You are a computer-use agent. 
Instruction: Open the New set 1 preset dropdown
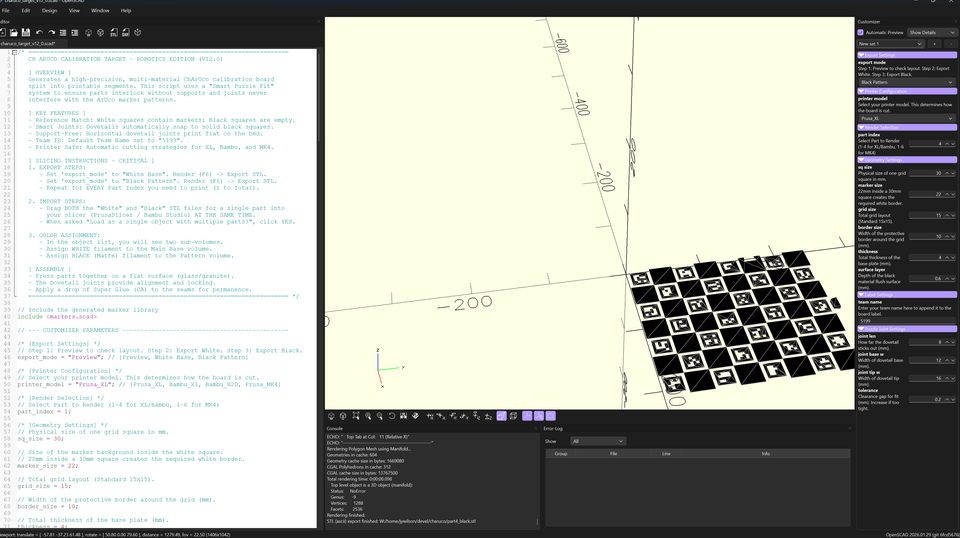pyautogui.click(x=890, y=44)
